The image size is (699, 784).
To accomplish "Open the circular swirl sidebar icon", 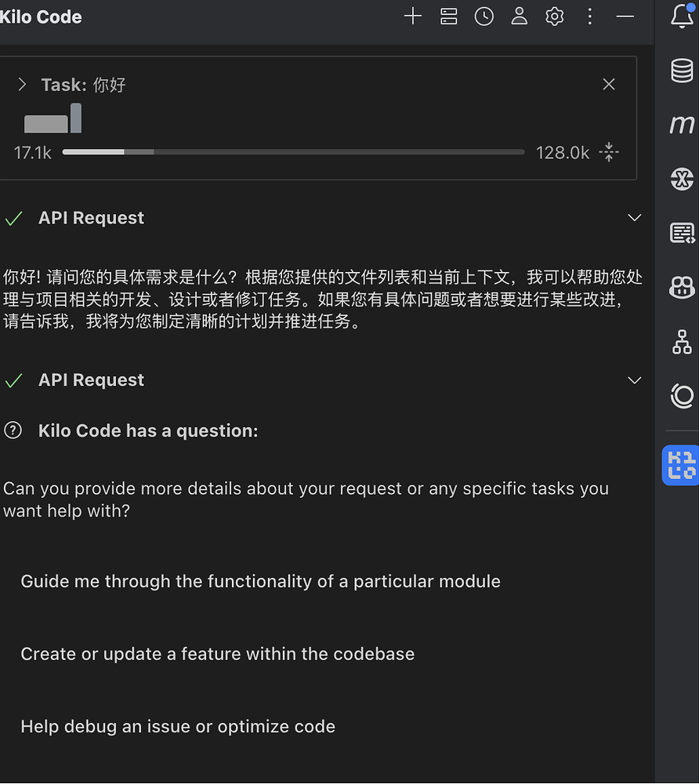I will coord(682,396).
